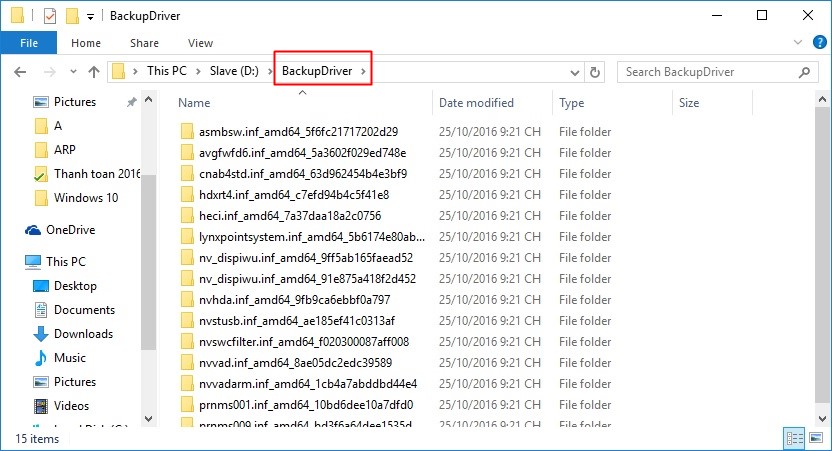
Task: Sort by the Date modified column header
Action: (476, 103)
